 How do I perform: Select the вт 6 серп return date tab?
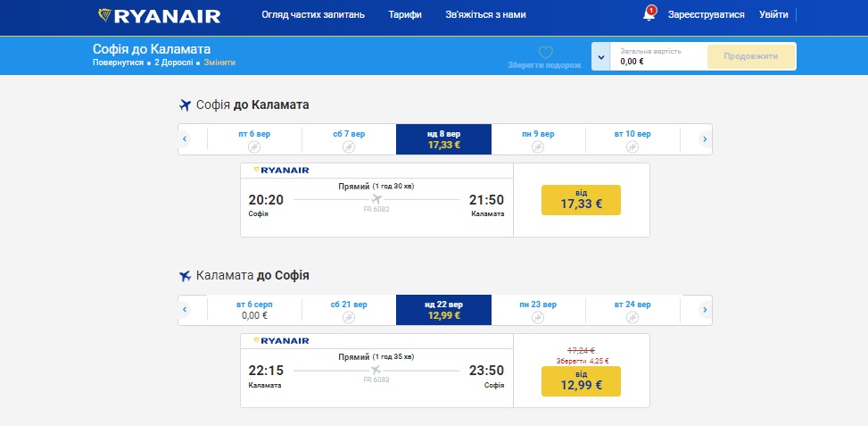click(254, 310)
